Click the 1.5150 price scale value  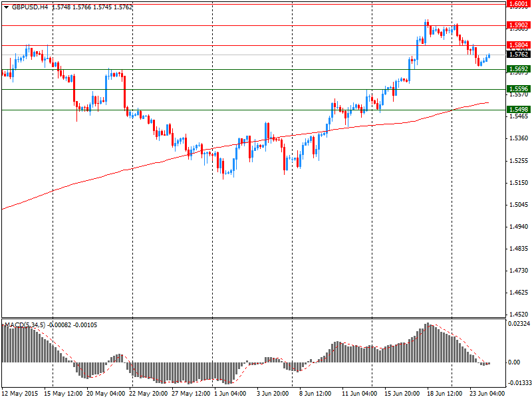pos(519,182)
